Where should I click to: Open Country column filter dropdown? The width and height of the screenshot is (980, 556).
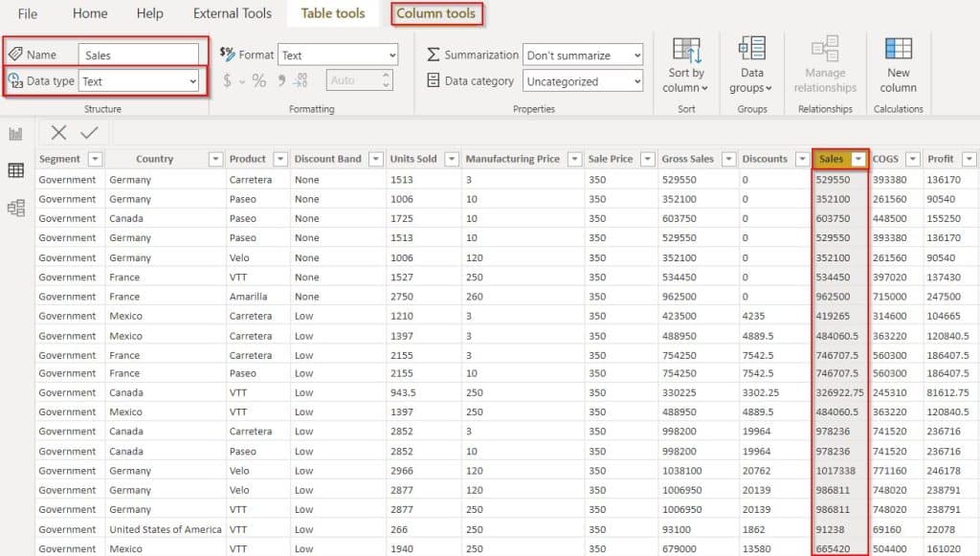[x=215, y=159]
